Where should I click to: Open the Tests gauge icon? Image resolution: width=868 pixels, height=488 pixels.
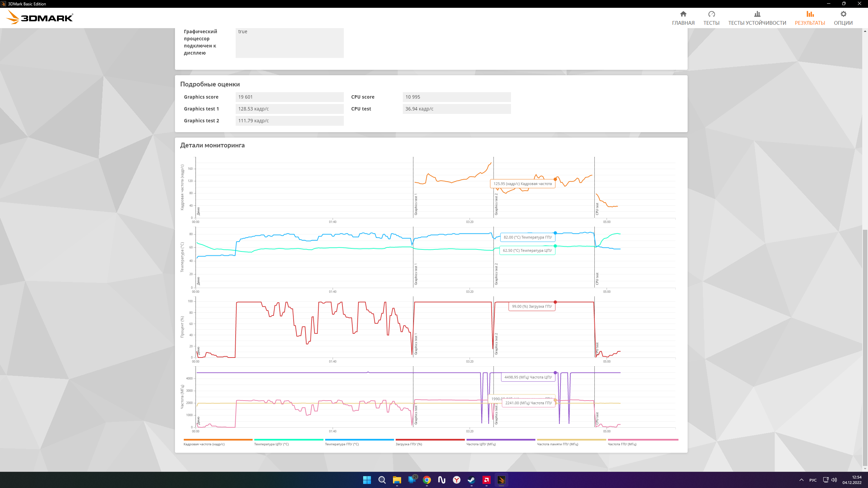pyautogui.click(x=711, y=14)
